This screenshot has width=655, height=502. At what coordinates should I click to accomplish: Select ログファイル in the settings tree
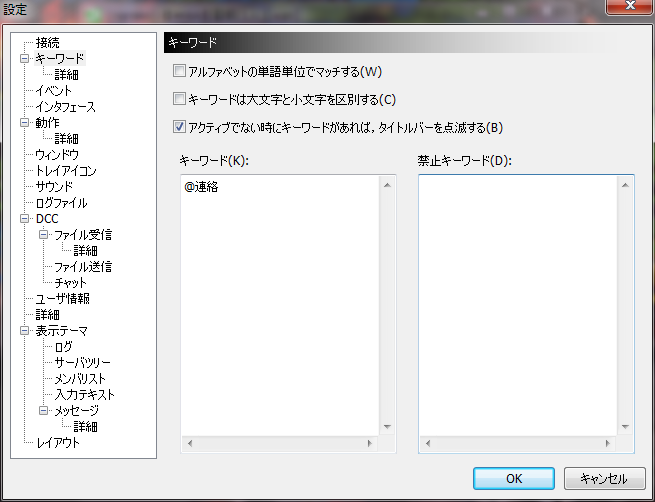point(61,203)
